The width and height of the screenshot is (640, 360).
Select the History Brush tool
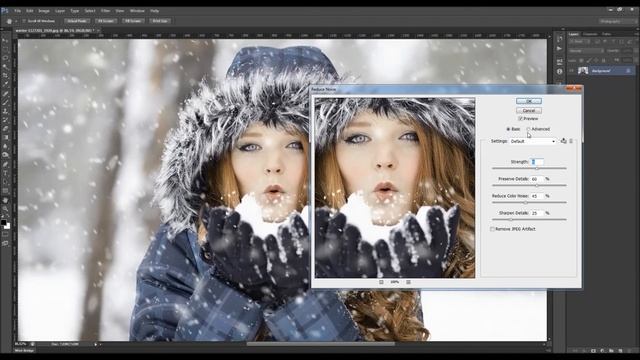pyautogui.click(x=5, y=120)
